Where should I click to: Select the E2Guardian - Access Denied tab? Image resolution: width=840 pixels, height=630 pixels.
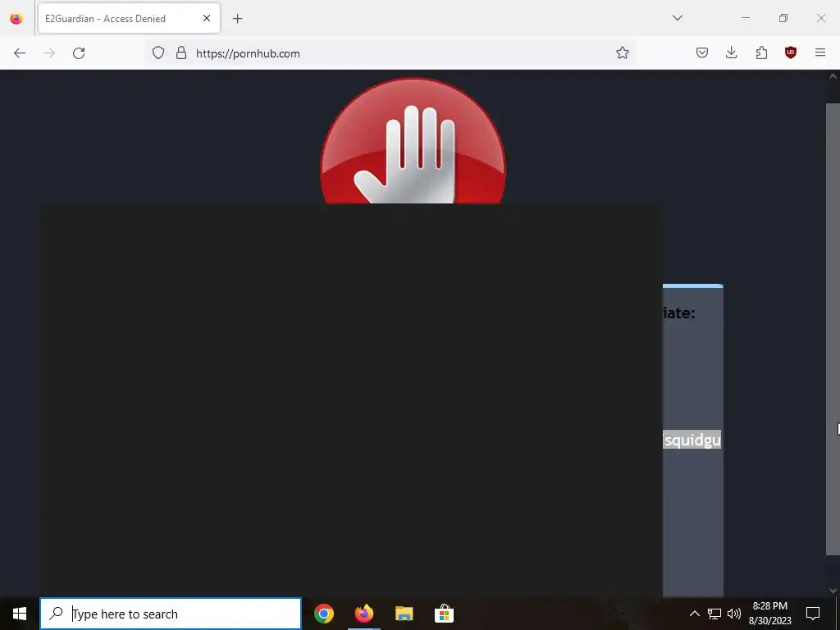tap(129, 18)
